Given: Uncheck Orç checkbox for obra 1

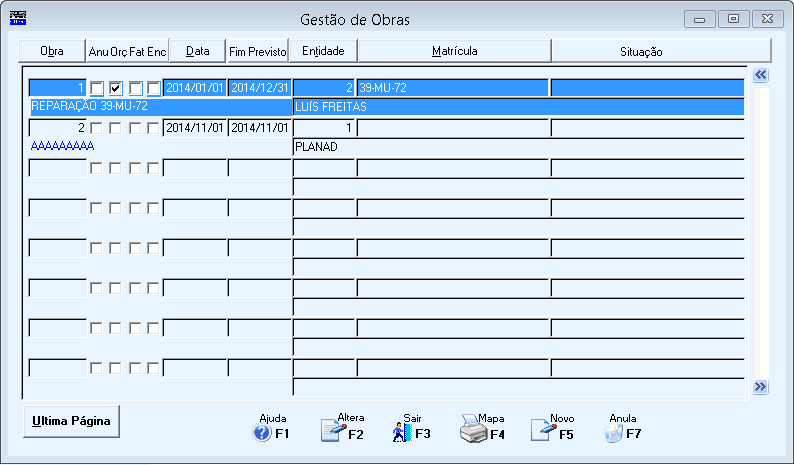Looking at the screenshot, I should click(116, 88).
